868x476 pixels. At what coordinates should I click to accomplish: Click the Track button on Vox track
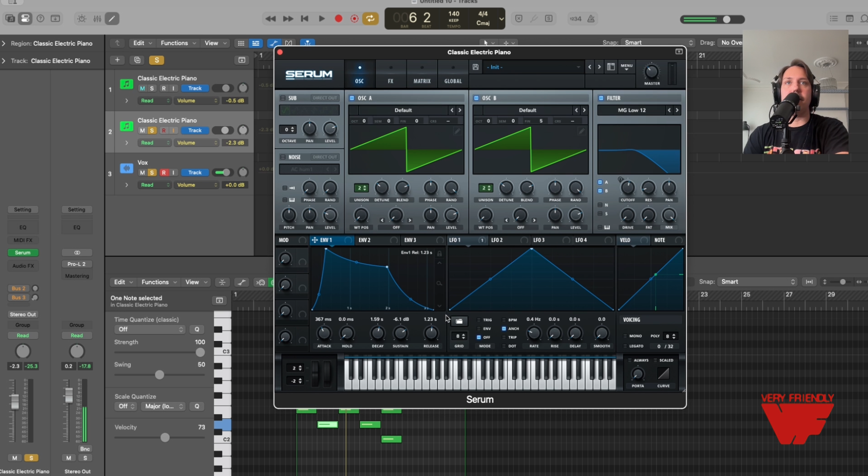pos(195,173)
